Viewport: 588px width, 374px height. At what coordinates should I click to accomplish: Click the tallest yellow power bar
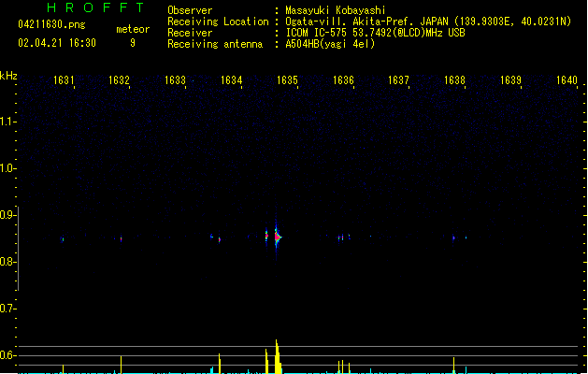click(x=277, y=357)
